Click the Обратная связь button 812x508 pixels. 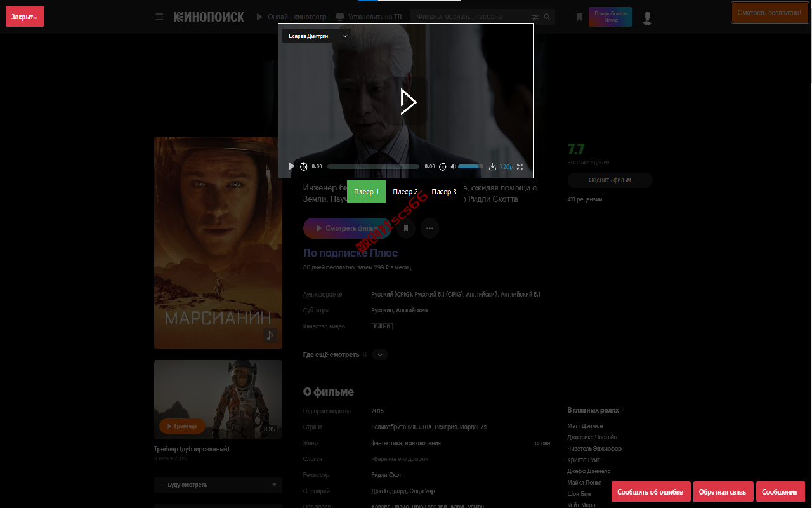tap(723, 492)
